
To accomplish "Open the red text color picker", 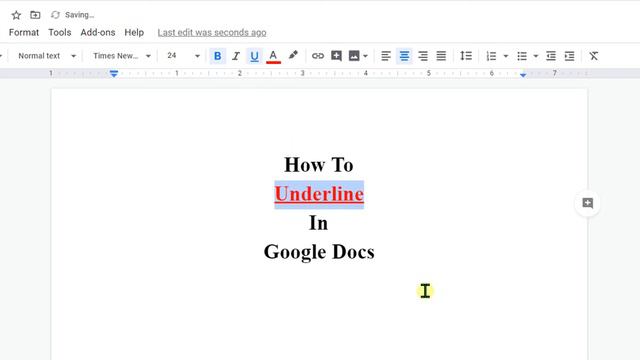I will point(273,56).
